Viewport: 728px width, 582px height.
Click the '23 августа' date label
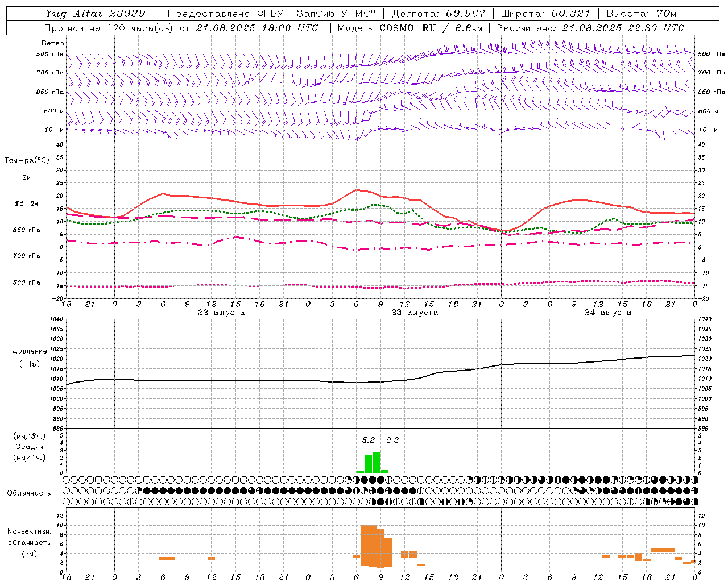pyautogui.click(x=415, y=313)
